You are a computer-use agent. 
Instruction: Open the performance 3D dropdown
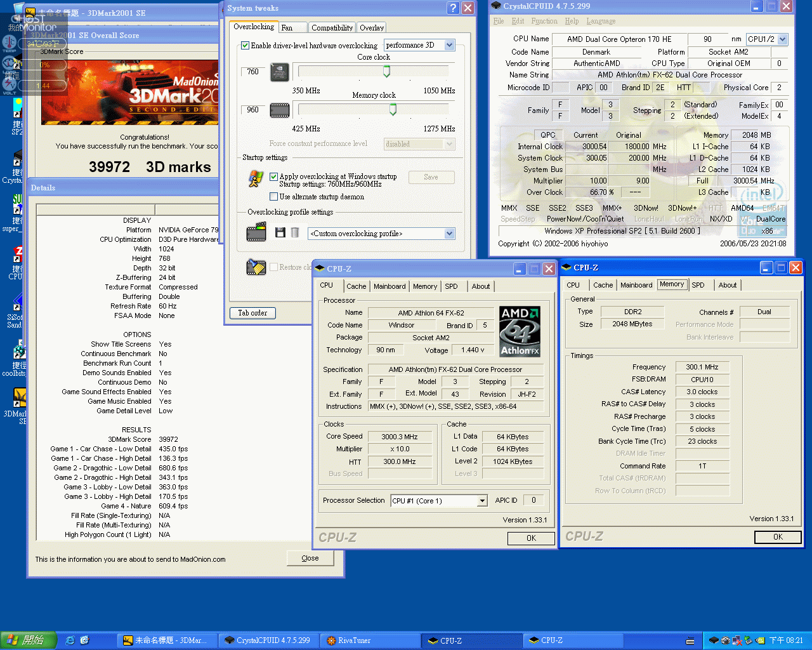tap(449, 45)
